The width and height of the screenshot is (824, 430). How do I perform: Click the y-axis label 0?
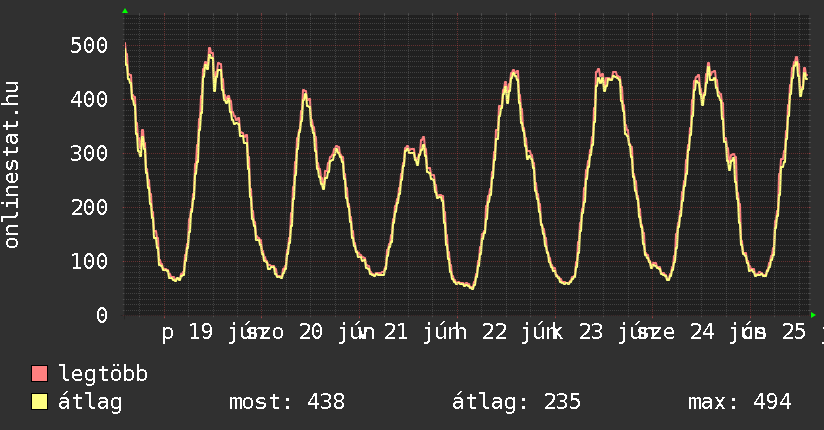click(102, 315)
